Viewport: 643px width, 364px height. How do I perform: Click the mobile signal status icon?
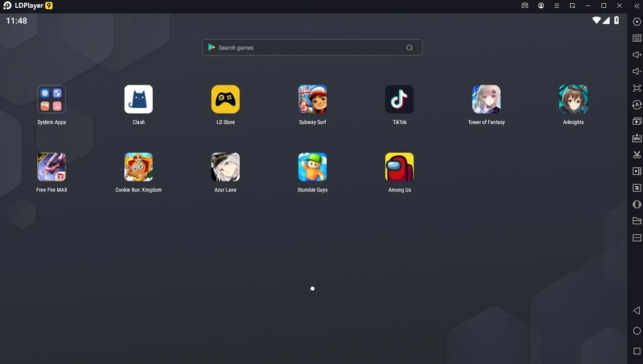pyautogui.click(x=606, y=20)
